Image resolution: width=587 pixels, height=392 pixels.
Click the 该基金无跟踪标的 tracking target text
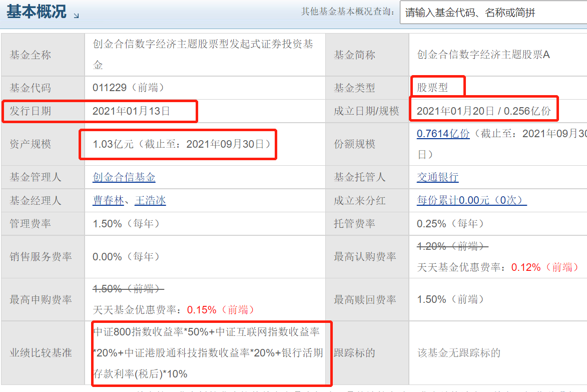459,352
